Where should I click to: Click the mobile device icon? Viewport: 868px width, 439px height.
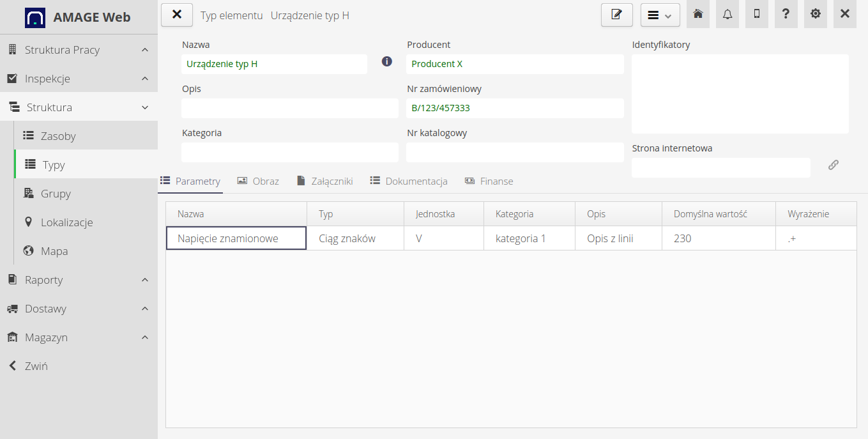(x=757, y=14)
